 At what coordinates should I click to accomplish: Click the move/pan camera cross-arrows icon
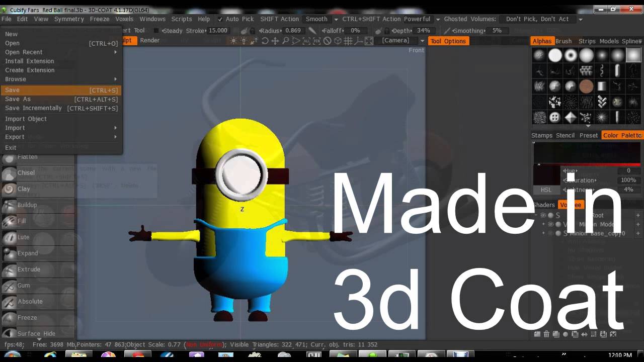pos(275,41)
